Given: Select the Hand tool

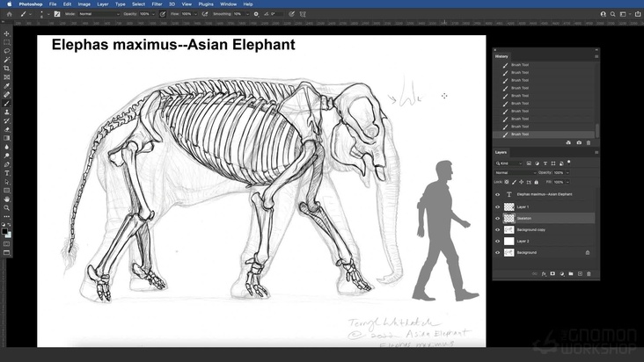Looking at the screenshot, I should [x=6, y=199].
